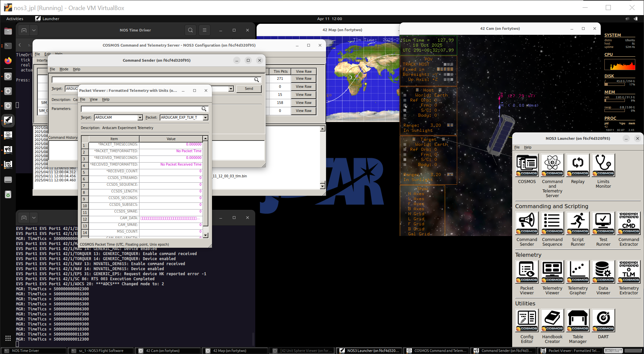
Task: Launch the DART utility
Action: click(x=603, y=320)
